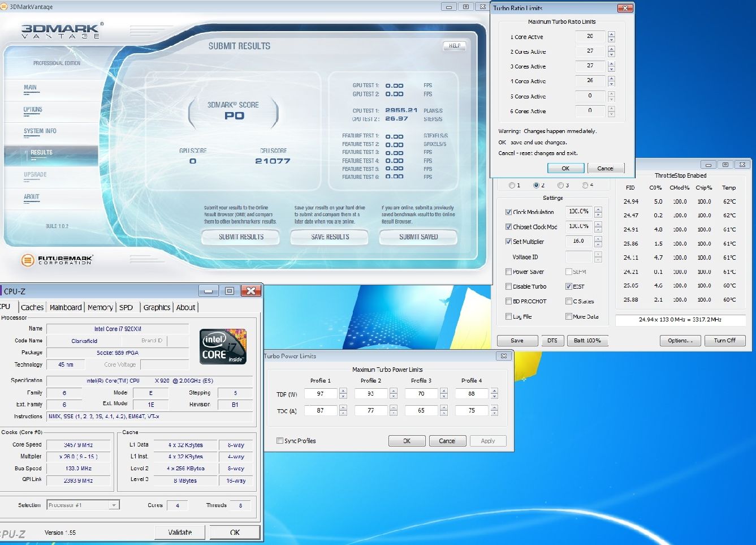Viewport: 756px width, 545px height.
Task: Click the Profile 2 TDC input field
Action: 371,410
